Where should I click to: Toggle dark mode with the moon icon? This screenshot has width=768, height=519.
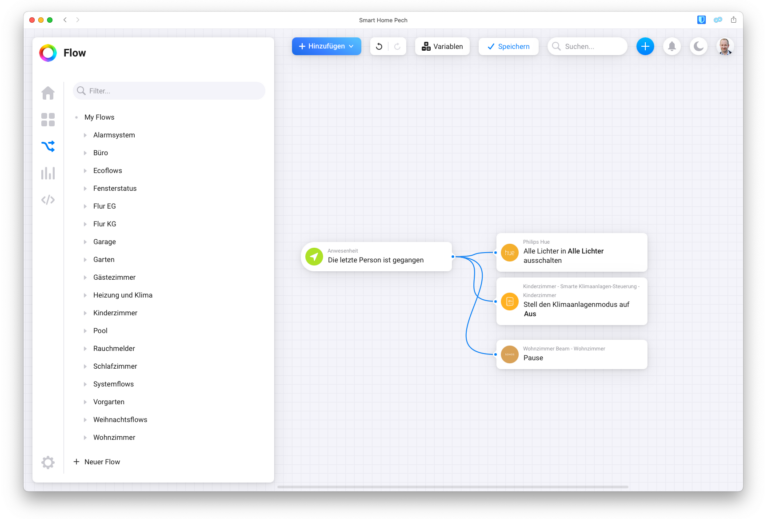pyautogui.click(x=698, y=46)
